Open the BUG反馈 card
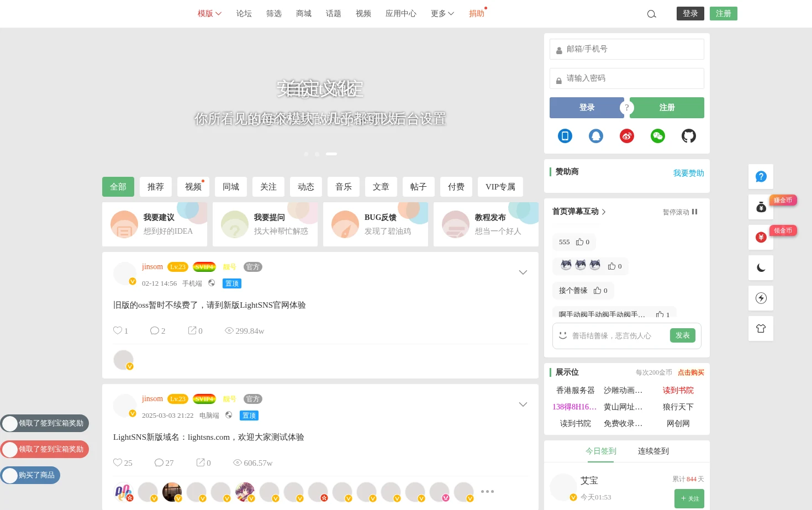812x510 pixels. tap(376, 224)
